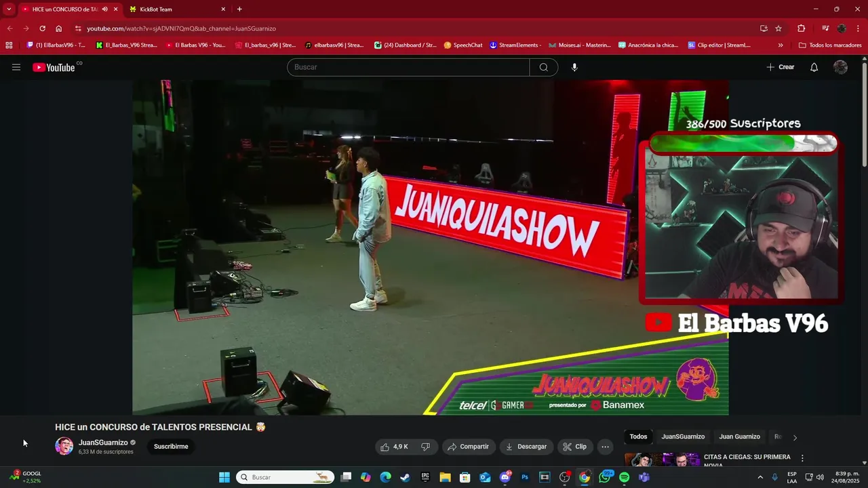Open the YouTube account avatar menu
The image size is (868, 488).
(x=840, y=67)
